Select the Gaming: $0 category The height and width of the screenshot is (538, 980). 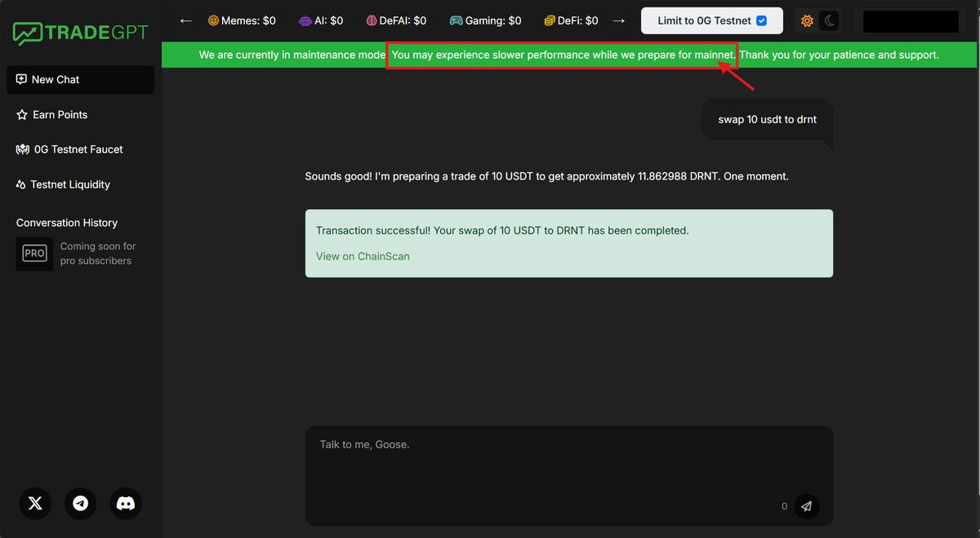click(485, 20)
